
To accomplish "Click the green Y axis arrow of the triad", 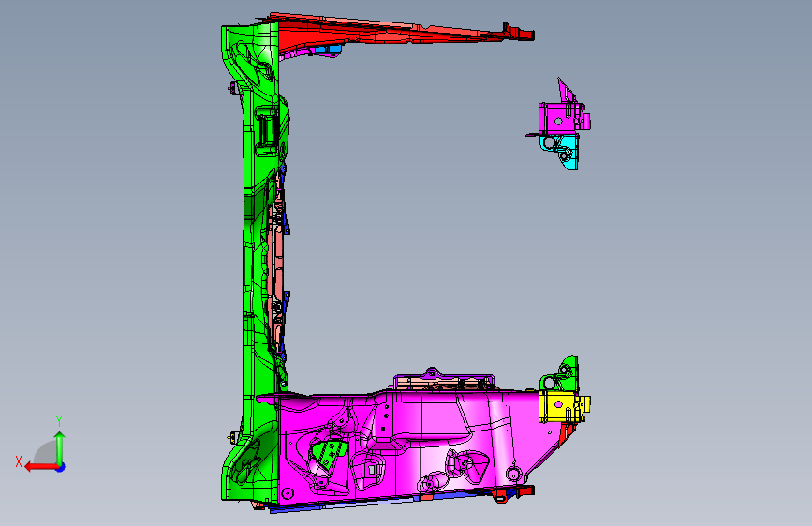I will coord(60,447).
